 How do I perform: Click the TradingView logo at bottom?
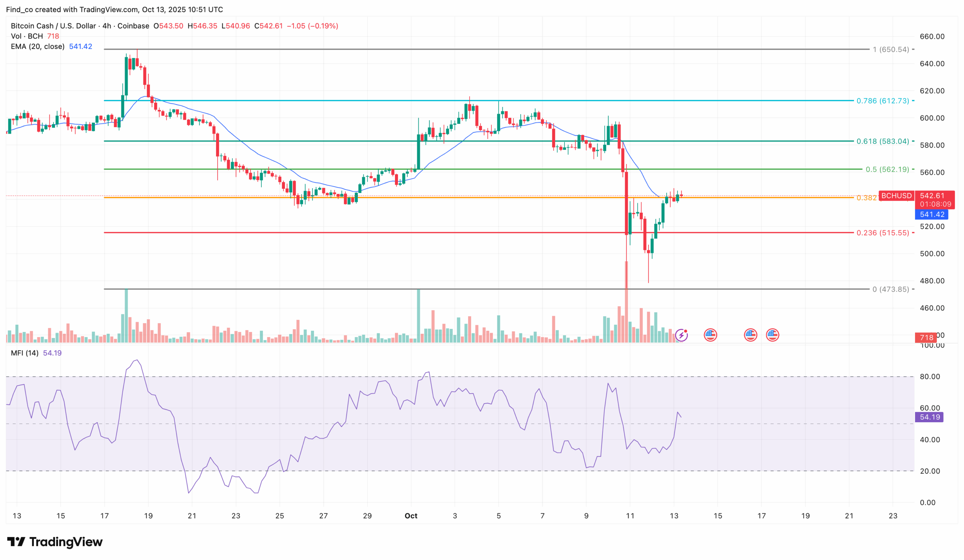[55, 542]
